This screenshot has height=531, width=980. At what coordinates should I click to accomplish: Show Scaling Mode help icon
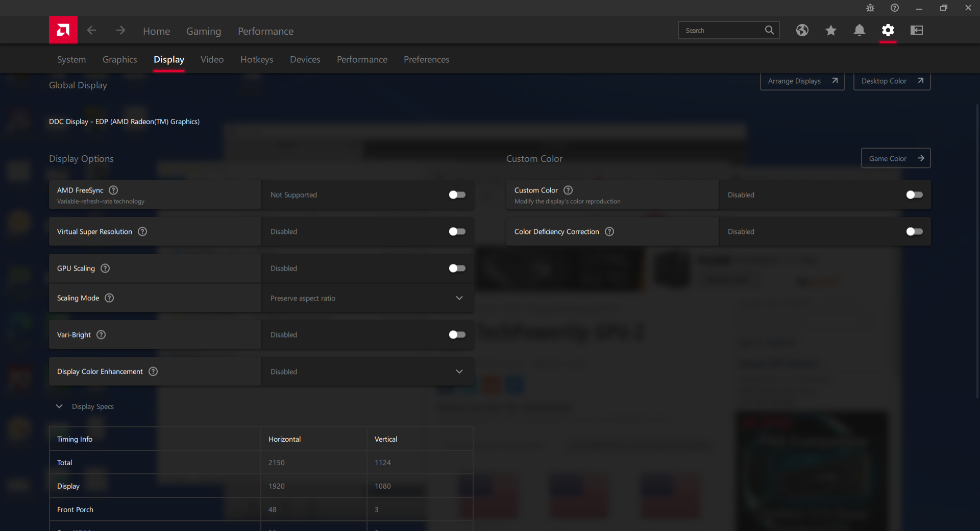[109, 298]
